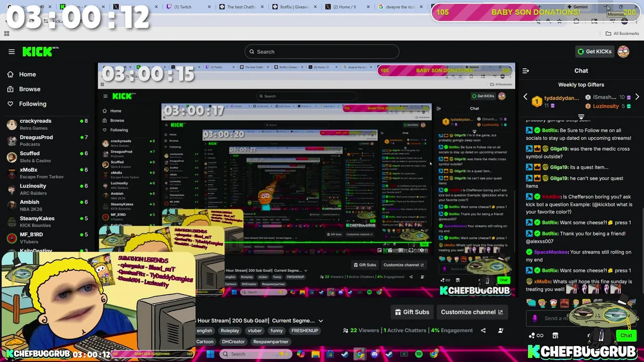Open Microsoft Store from taskbar

(x=331, y=354)
